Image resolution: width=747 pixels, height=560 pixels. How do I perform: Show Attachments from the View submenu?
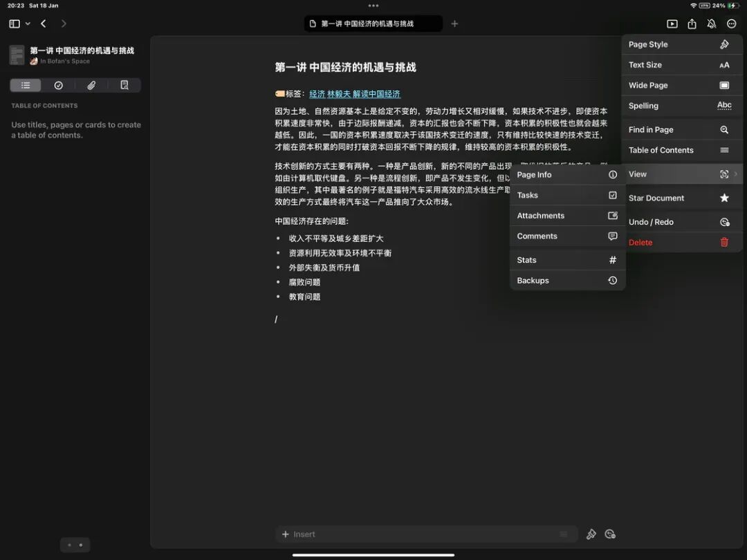[567, 216]
